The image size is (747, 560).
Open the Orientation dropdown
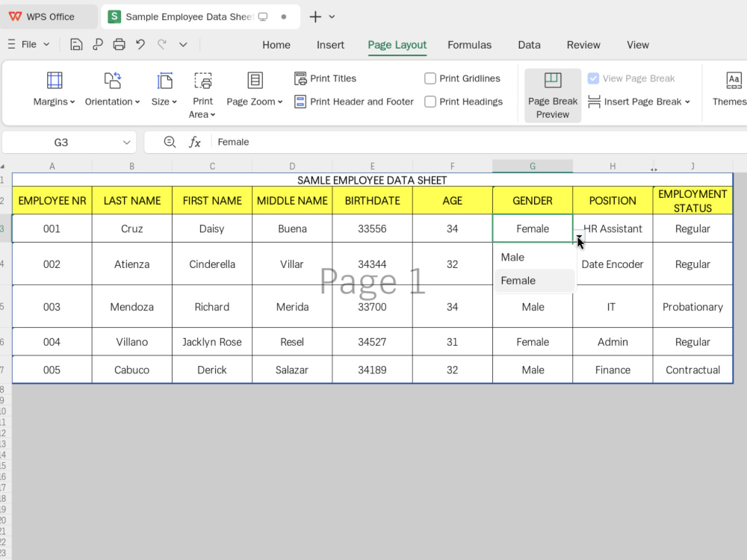113,89
